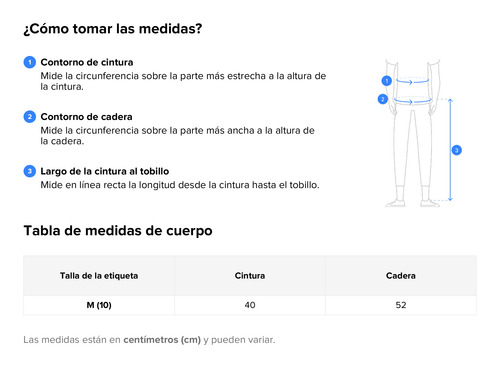Click blue number 2 badge beside Contorno de cadera
The image size is (500, 368).
pyautogui.click(x=30, y=117)
